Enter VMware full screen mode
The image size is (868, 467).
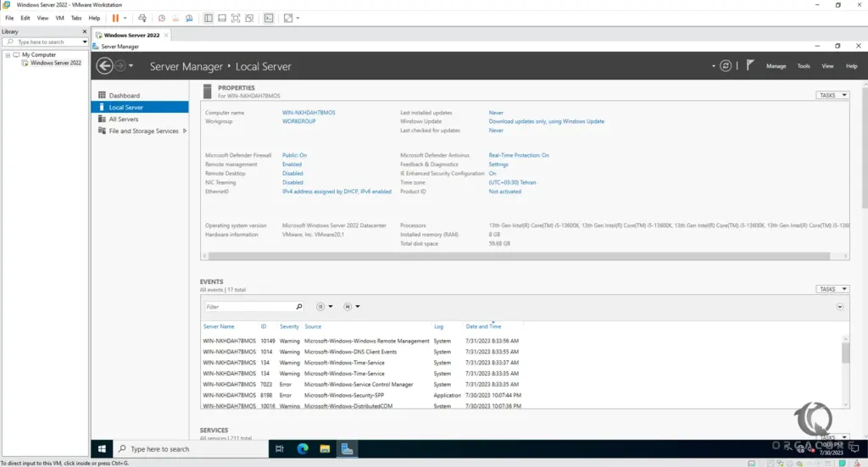[x=236, y=19]
